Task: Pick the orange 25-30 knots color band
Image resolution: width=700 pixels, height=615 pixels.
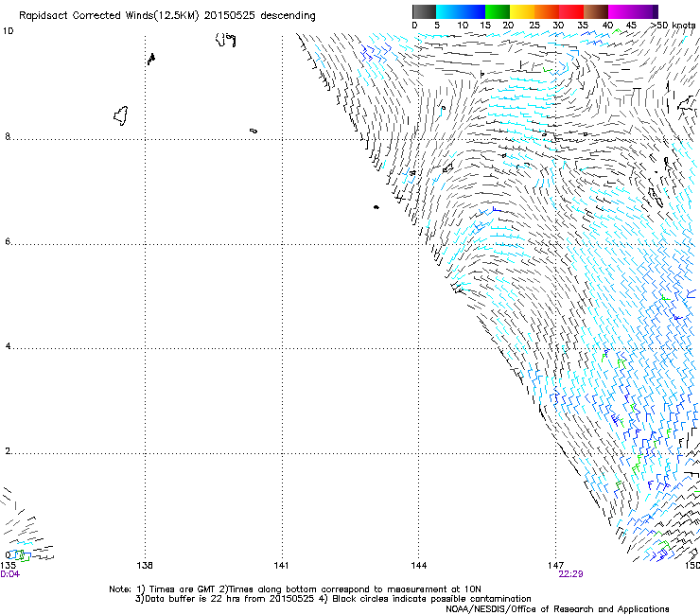Action: pos(547,11)
